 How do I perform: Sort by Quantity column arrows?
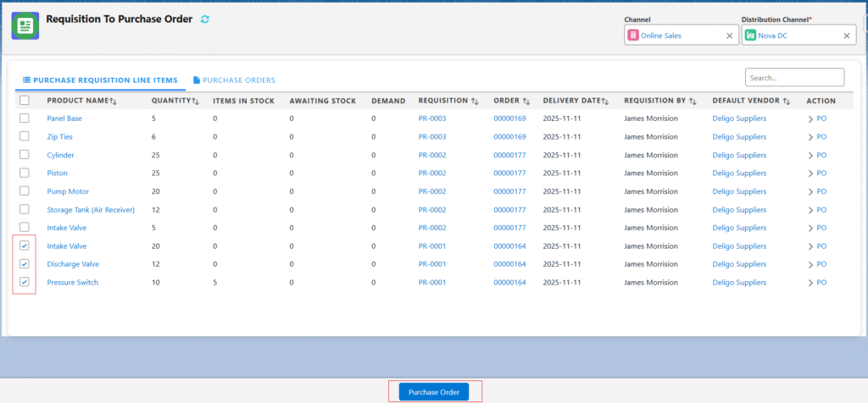click(195, 101)
